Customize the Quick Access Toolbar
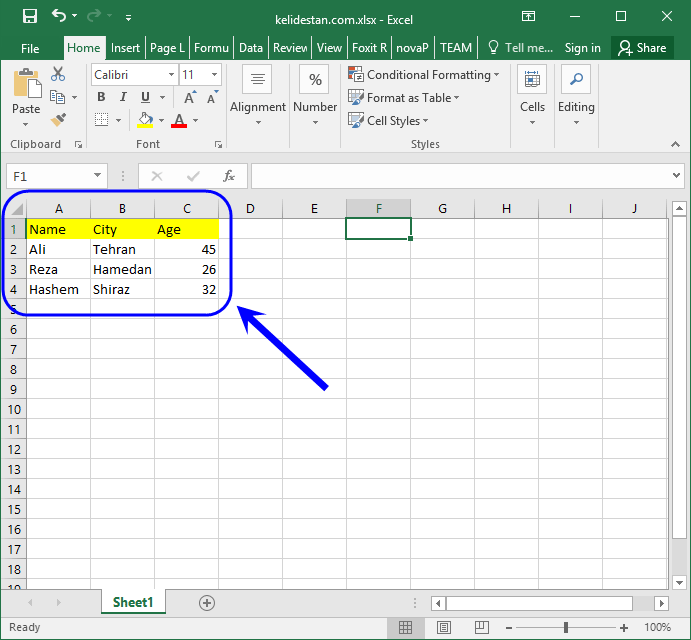691x640 pixels. coord(128,18)
